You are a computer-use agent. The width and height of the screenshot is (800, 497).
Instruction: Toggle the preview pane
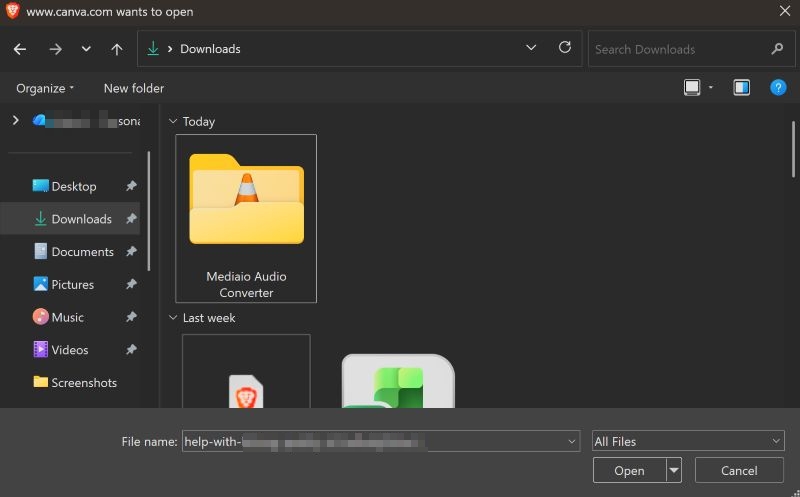click(741, 88)
